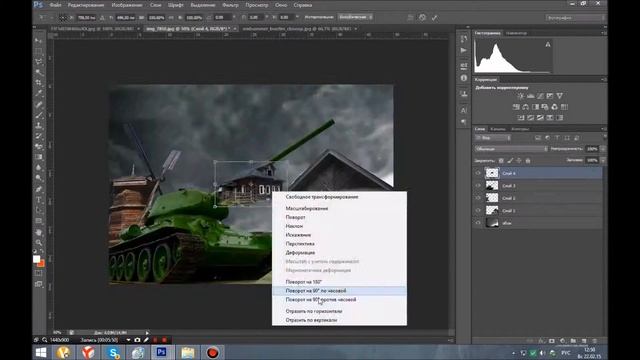
Task: Open the Histogram panel flyout menu
Action: point(603,33)
